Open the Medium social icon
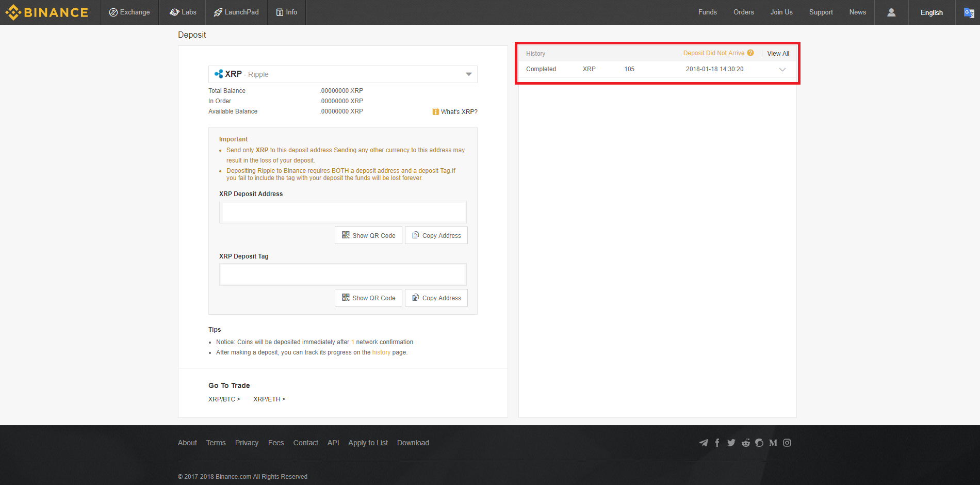 (x=773, y=443)
